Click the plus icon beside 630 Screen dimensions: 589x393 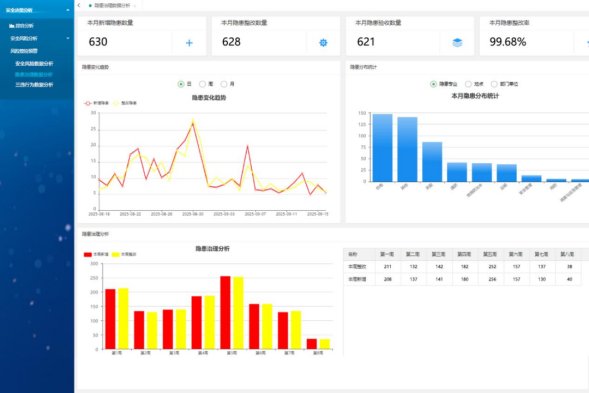coord(189,43)
